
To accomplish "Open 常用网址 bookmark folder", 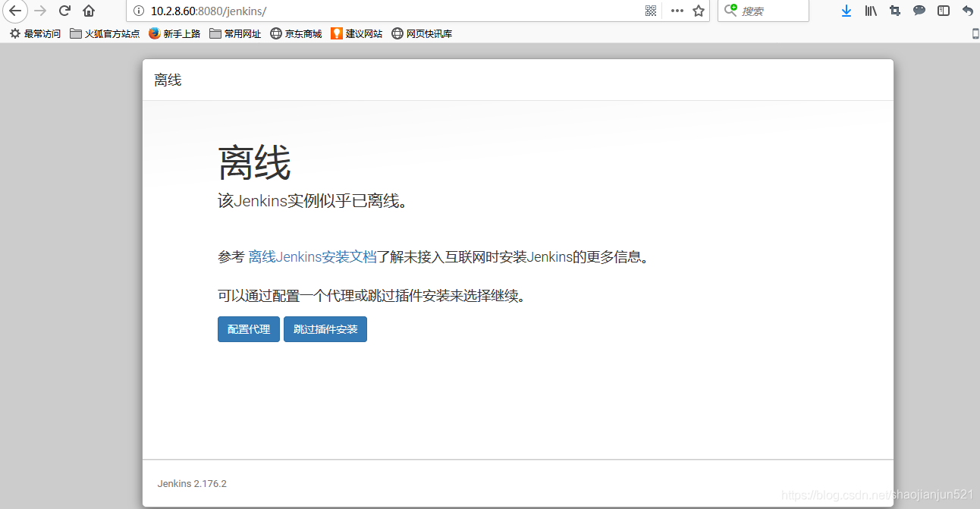I will pos(235,33).
